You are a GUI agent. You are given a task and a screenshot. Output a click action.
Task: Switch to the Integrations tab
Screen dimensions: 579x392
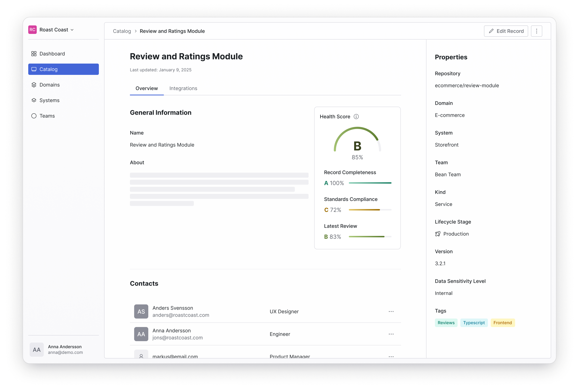point(183,89)
